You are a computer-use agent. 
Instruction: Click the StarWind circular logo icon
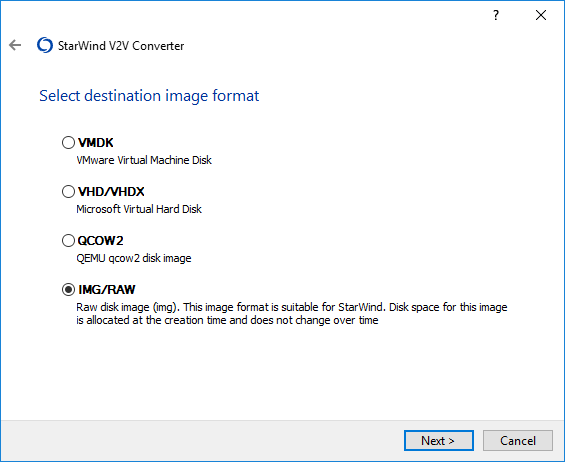click(45, 45)
